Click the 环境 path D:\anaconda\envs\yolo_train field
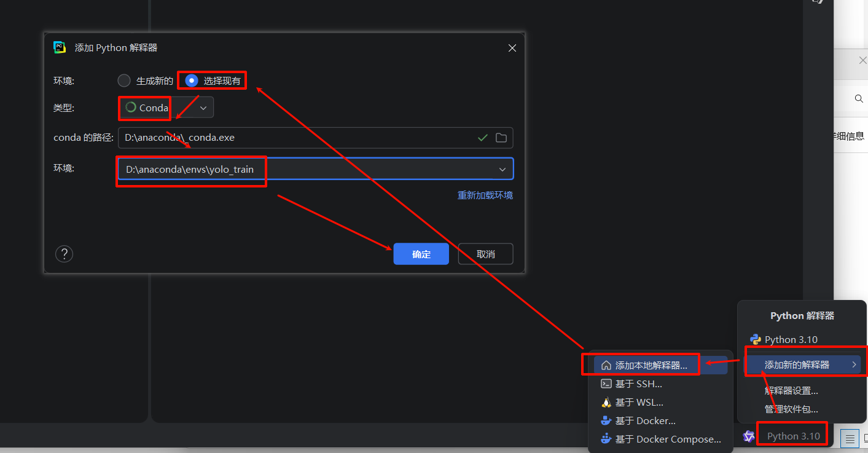The width and height of the screenshot is (868, 453). click(x=315, y=169)
